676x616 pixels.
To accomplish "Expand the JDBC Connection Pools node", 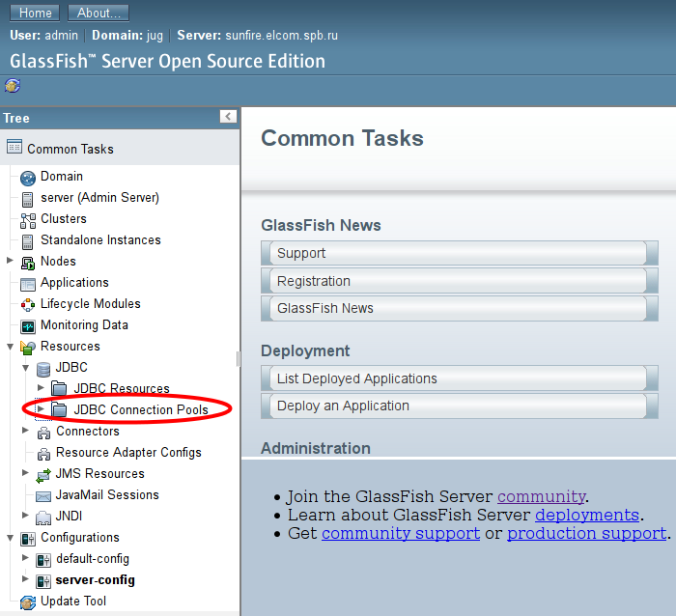I will (x=41, y=409).
